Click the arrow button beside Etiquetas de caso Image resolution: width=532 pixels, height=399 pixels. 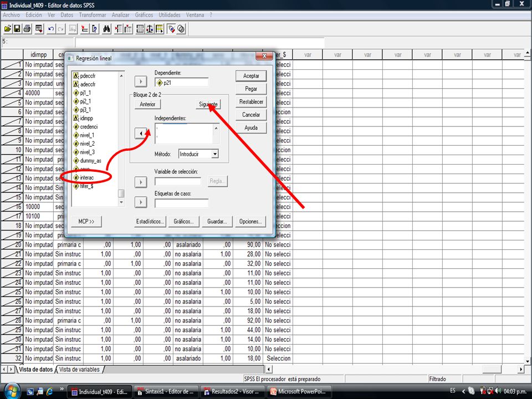141,203
